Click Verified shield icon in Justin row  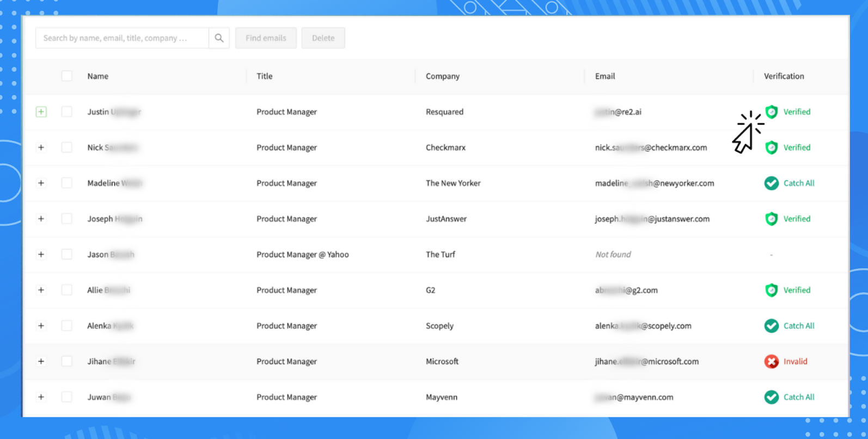click(x=771, y=112)
